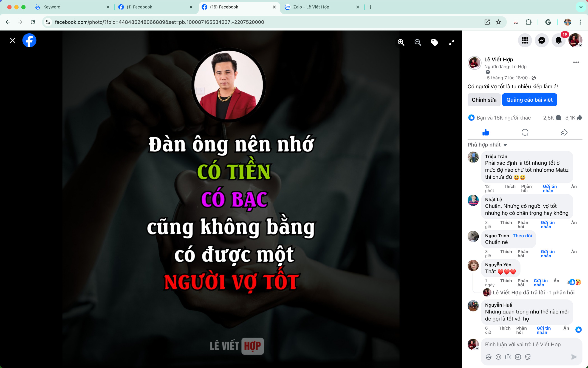Like Nguyễn Yên's comment via 'Thích'
The height and width of the screenshot is (368, 588).
click(x=506, y=281)
